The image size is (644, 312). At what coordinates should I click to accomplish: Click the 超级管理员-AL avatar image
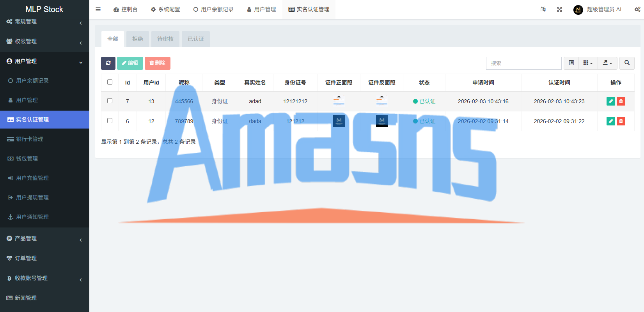578,10
